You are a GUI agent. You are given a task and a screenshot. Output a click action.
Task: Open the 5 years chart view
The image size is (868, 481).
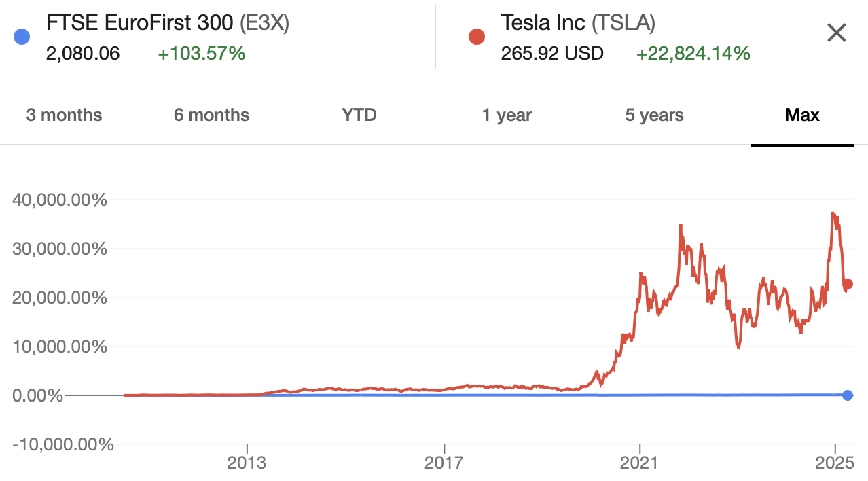pyautogui.click(x=654, y=115)
